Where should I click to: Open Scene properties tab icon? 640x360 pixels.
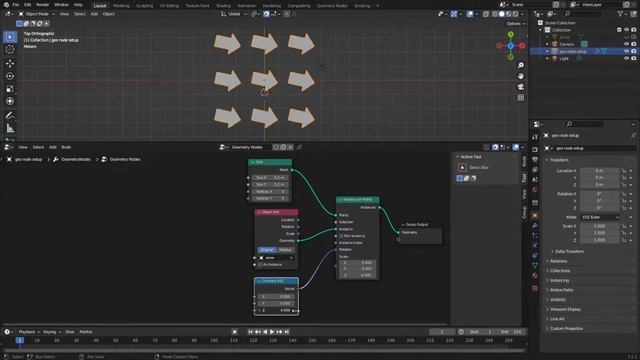pyautogui.click(x=535, y=180)
